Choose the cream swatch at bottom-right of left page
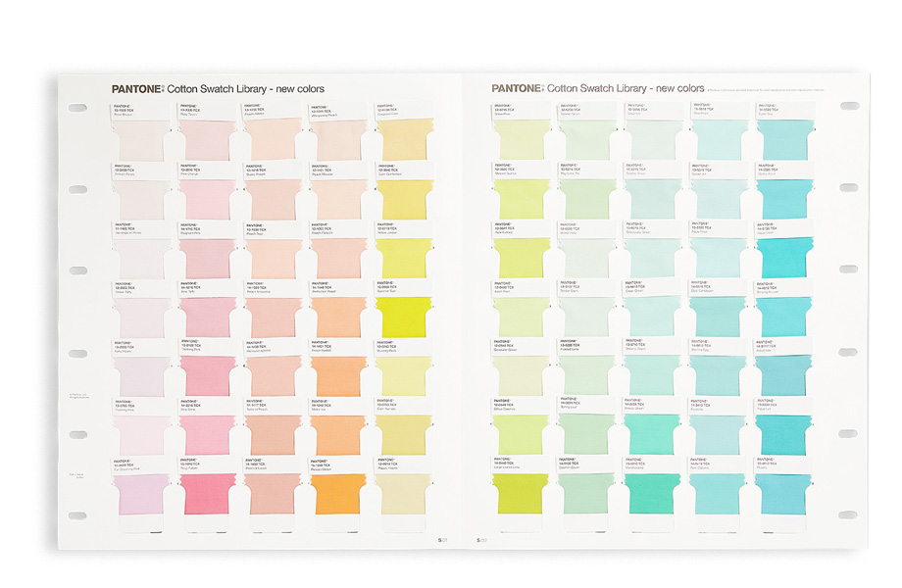 tap(404, 495)
